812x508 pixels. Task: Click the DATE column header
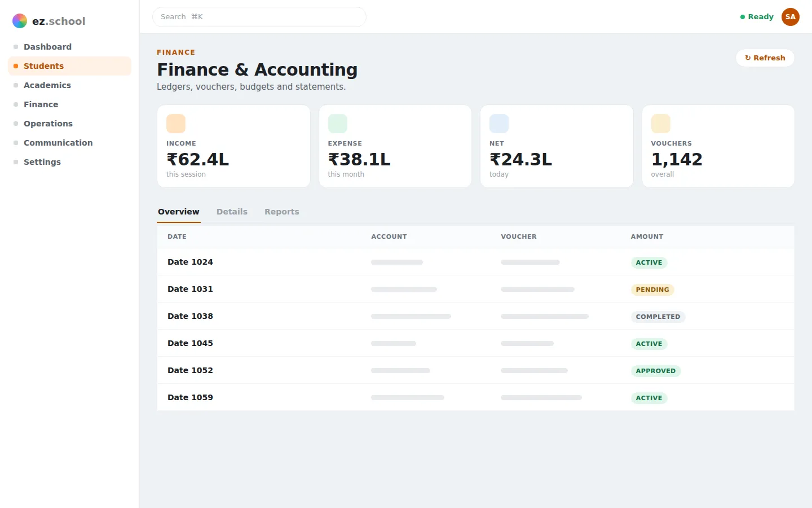pyautogui.click(x=177, y=237)
